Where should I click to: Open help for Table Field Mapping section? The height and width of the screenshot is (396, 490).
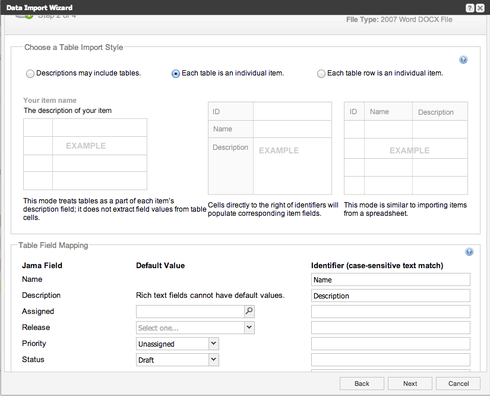(469, 252)
